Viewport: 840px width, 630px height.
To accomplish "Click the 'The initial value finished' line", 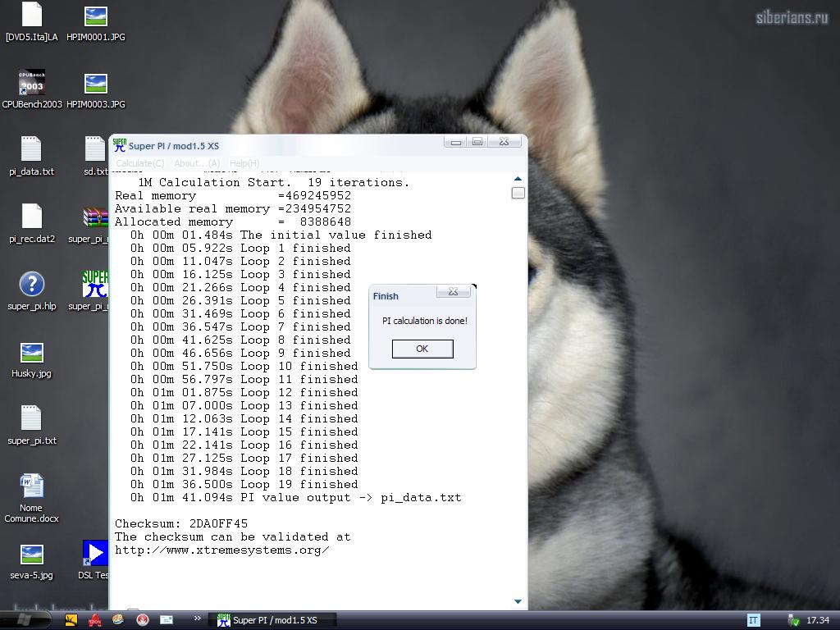I will coord(281,235).
